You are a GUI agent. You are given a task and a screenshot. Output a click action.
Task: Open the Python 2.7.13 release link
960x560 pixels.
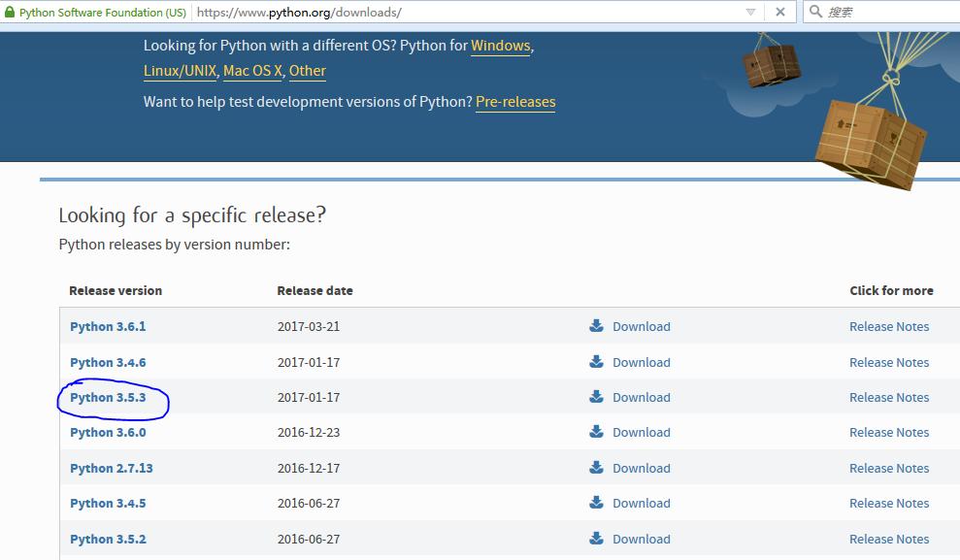tap(112, 468)
